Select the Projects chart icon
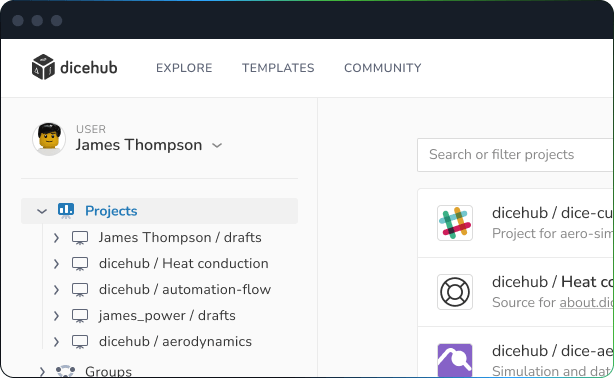614x378 pixels. pyautogui.click(x=66, y=211)
